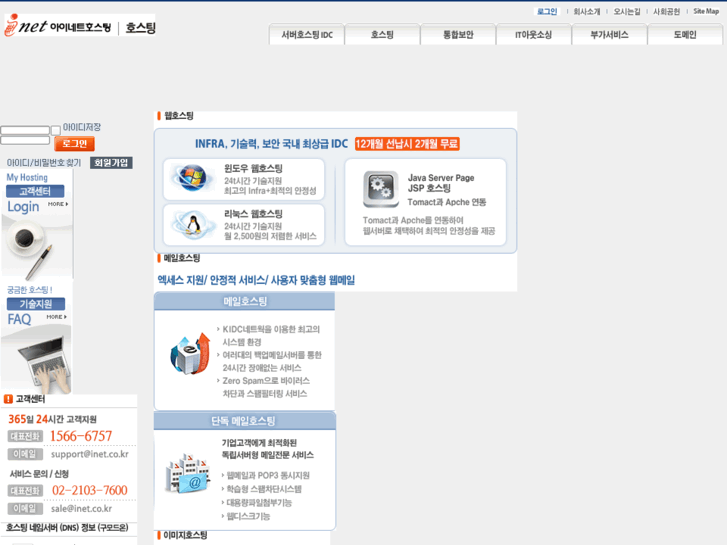Viewport: 727px width, 545px height.
Task: Open the 통합보안 tab
Action: 458,35
